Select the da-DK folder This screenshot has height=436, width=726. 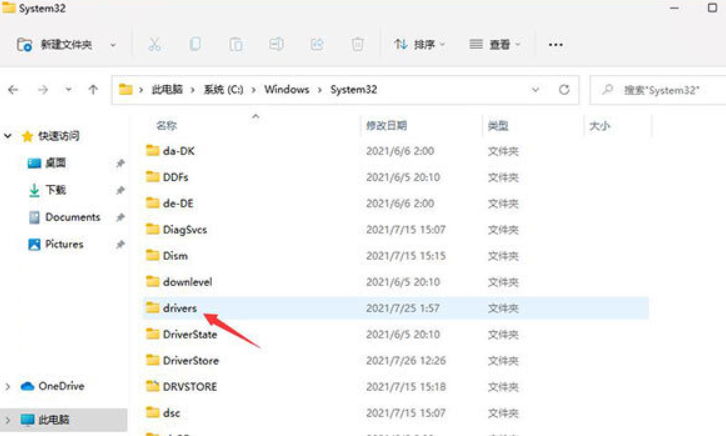pos(179,151)
